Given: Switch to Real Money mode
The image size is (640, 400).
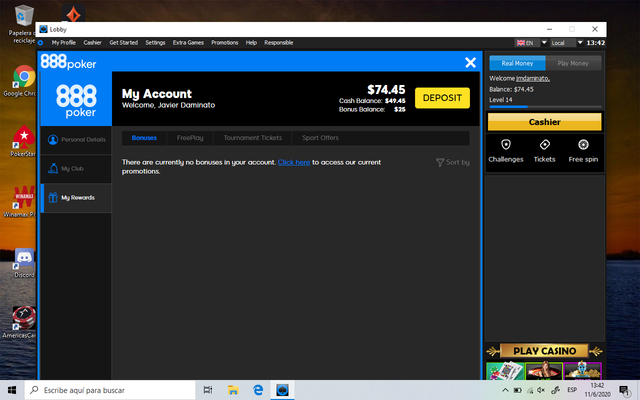Looking at the screenshot, I should coord(517,63).
